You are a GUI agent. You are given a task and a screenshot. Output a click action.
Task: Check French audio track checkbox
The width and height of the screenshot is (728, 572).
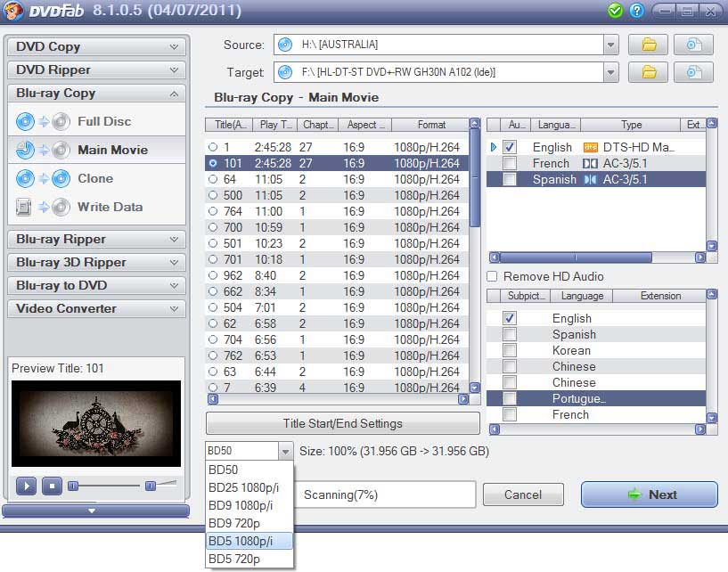point(510,163)
